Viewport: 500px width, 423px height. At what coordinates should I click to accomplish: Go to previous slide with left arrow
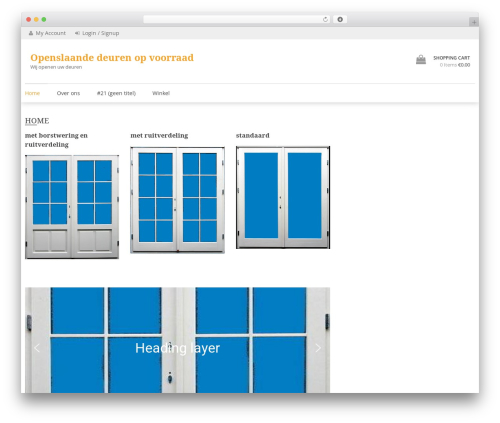coord(37,348)
